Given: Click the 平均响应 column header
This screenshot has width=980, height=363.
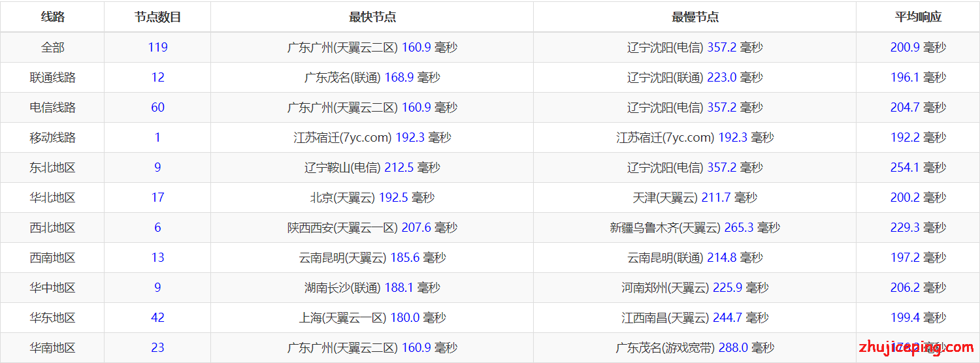Looking at the screenshot, I should point(918,17).
